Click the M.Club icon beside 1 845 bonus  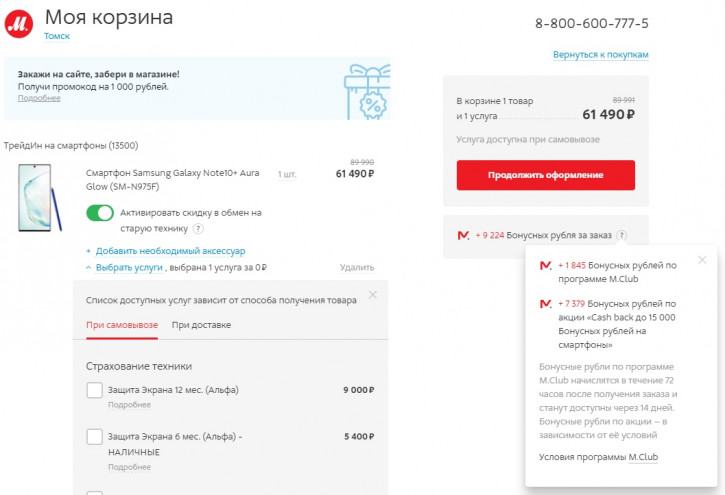tap(546, 265)
